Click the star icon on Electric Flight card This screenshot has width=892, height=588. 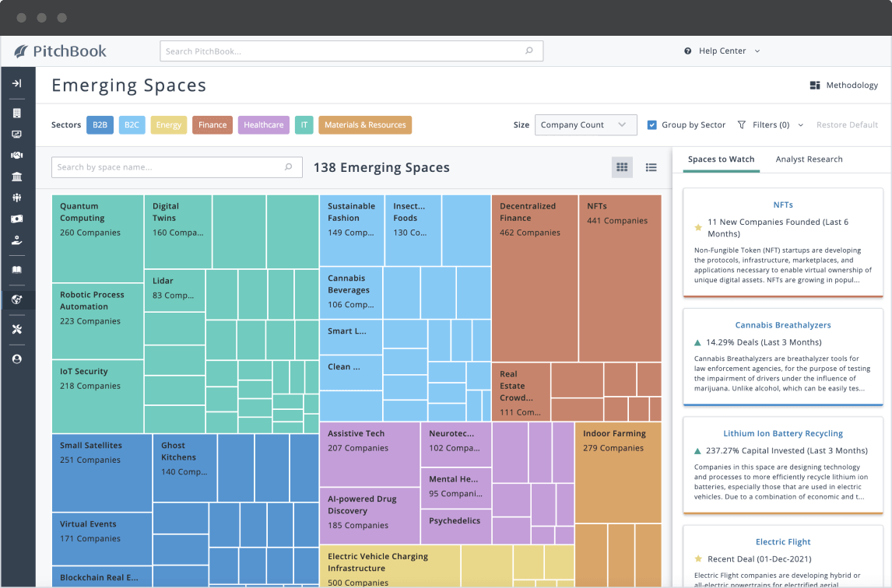click(698, 559)
